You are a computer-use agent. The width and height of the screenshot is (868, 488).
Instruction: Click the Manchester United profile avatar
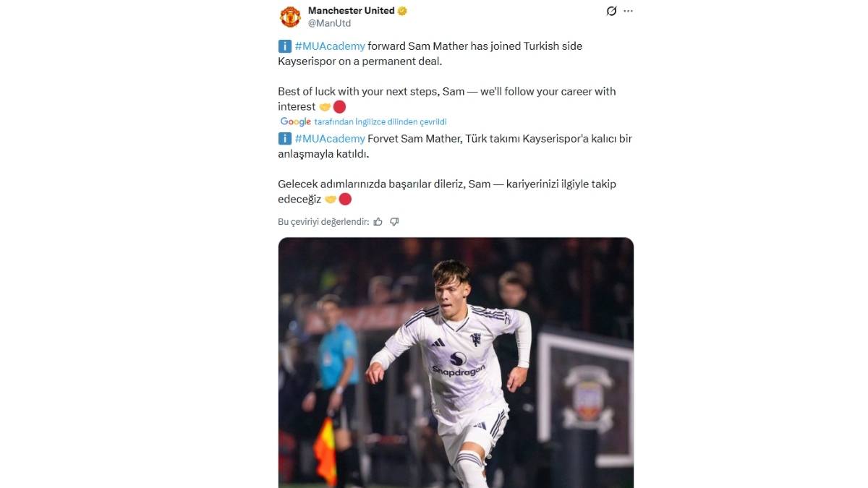(x=289, y=16)
